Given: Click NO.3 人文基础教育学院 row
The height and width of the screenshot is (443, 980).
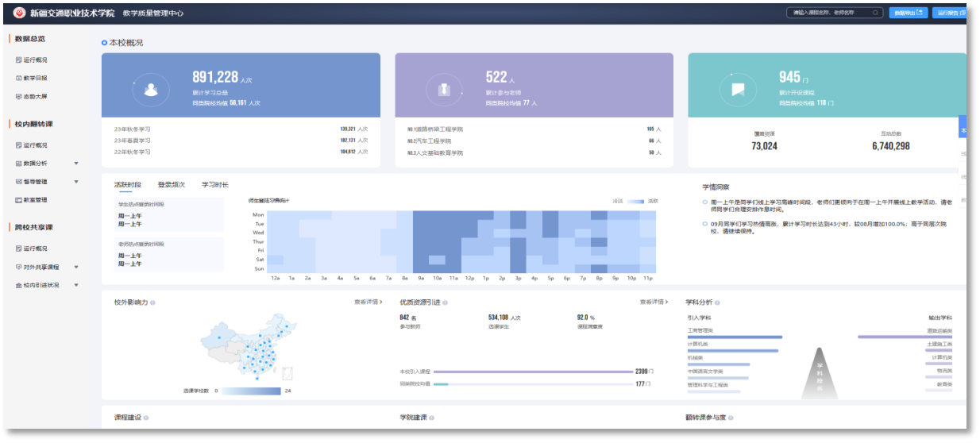Looking at the screenshot, I should [534, 152].
